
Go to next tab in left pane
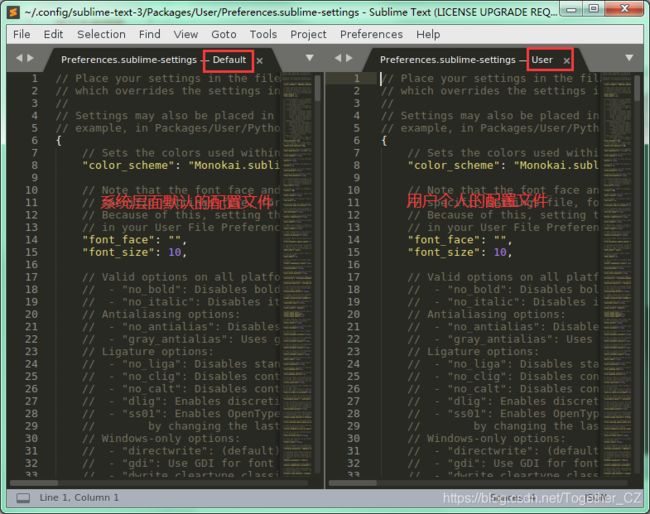coord(30,58)
